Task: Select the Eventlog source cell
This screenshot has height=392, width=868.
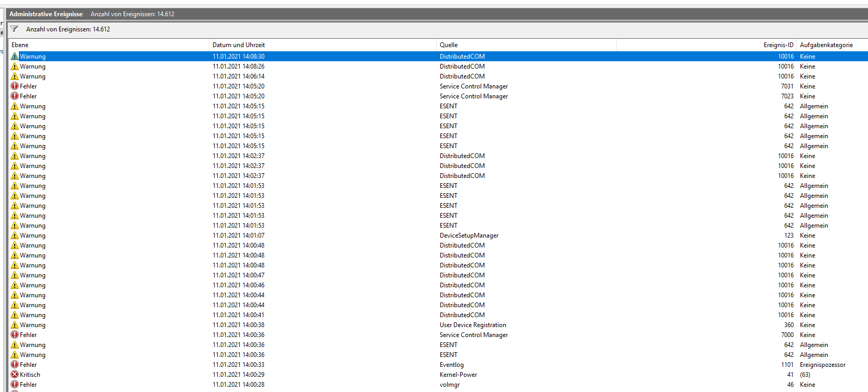Action: click(x=452, y=364)
